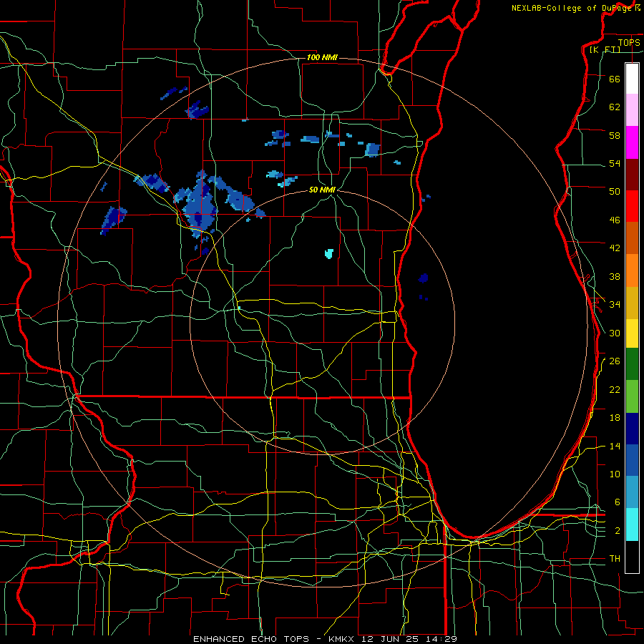
Task: Select the light green swatch between 26 and 22
Action: [632, 396]
